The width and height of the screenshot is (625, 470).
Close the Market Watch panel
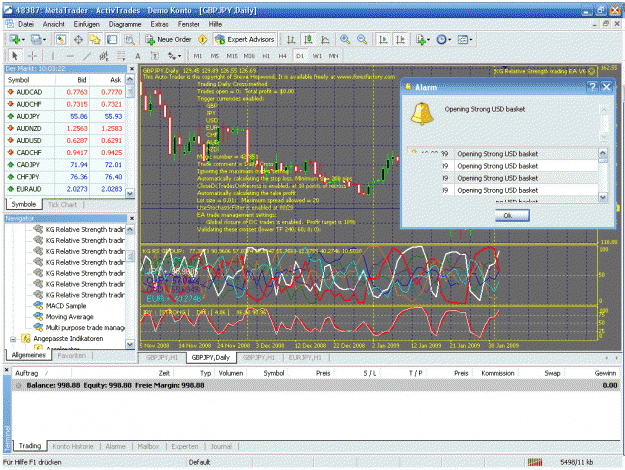click(x=132, y=69)
